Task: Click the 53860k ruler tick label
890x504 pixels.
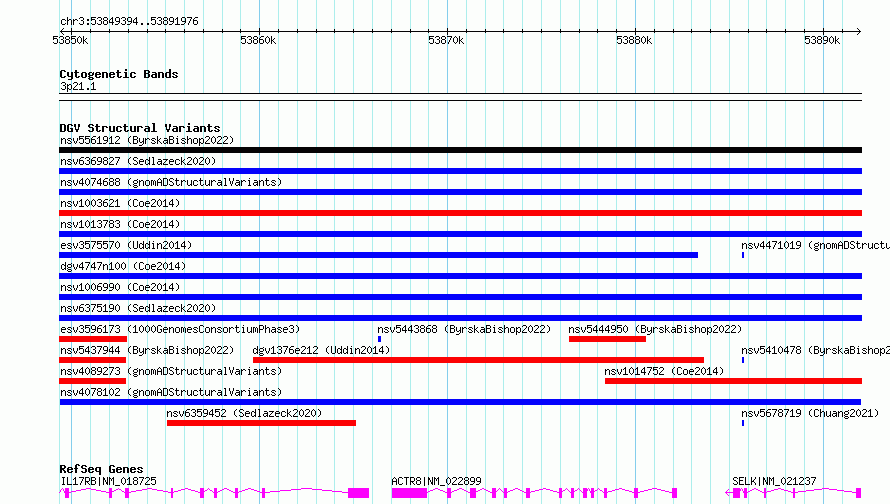Action: pyautogui.click(x=258, y=40)
